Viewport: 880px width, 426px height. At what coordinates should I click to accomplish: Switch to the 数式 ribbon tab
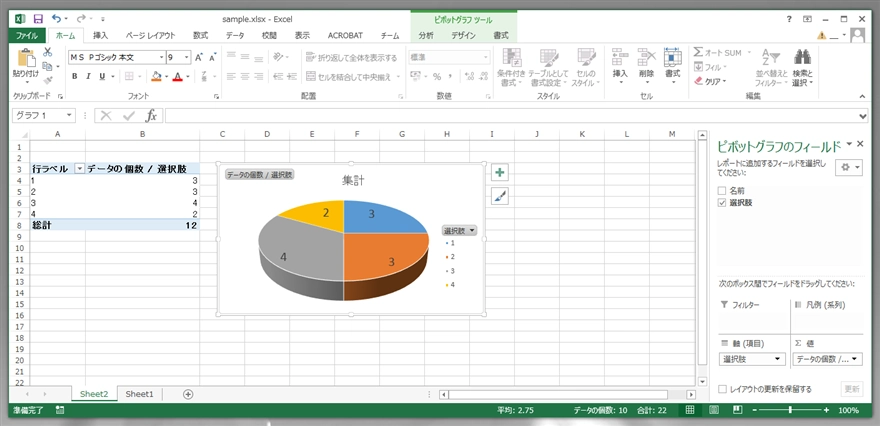point(200,35)
